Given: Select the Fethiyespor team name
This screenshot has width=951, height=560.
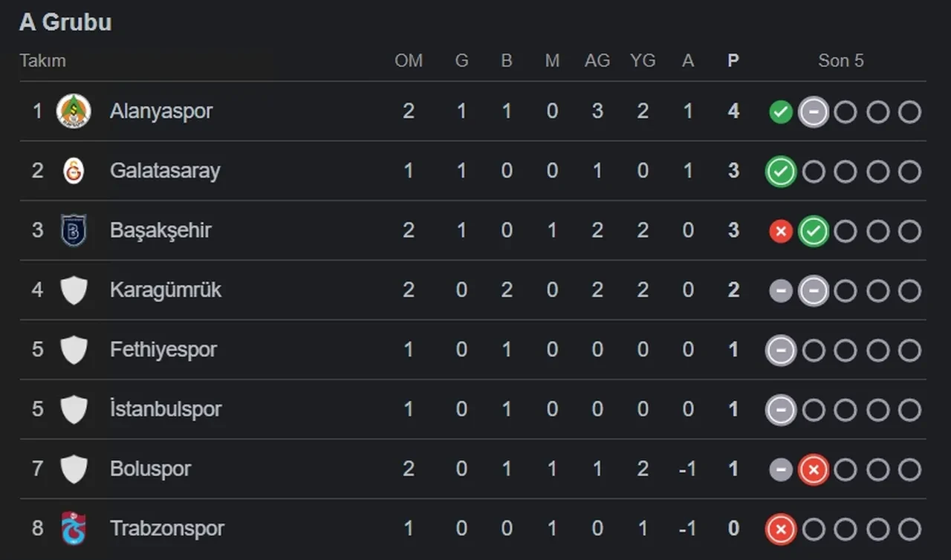Looking at the screenshot, I should tap(163, 349).
